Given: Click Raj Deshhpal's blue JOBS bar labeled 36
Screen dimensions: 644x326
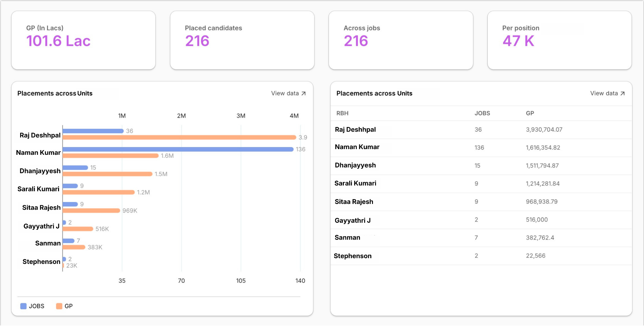Looking at the screenshot, I should tap(93, 131).
